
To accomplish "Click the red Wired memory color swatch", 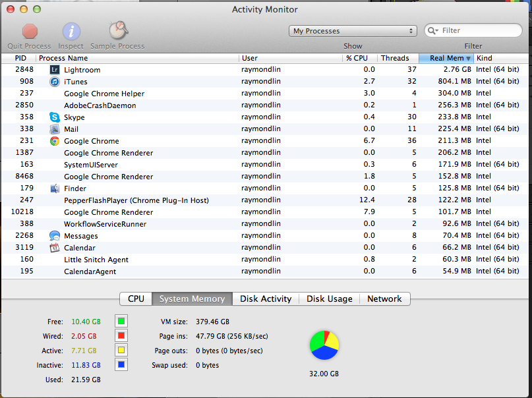I will tap(121, 335).
